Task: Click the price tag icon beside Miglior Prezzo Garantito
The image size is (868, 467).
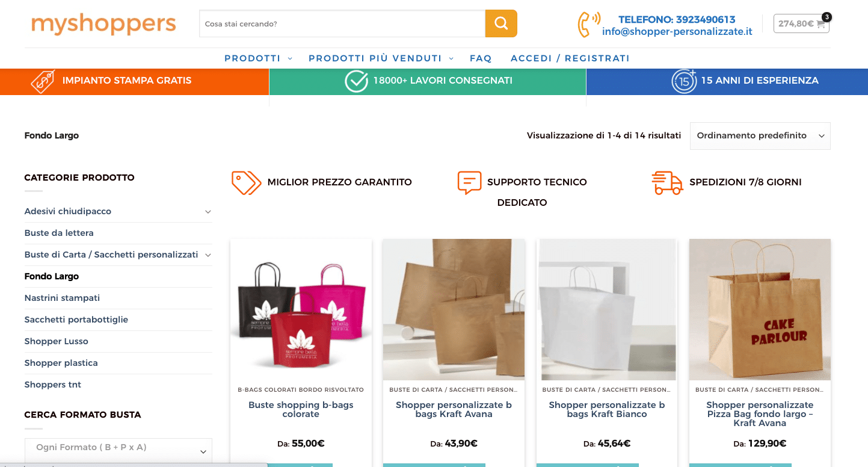Action: click(x=246, y=183)
